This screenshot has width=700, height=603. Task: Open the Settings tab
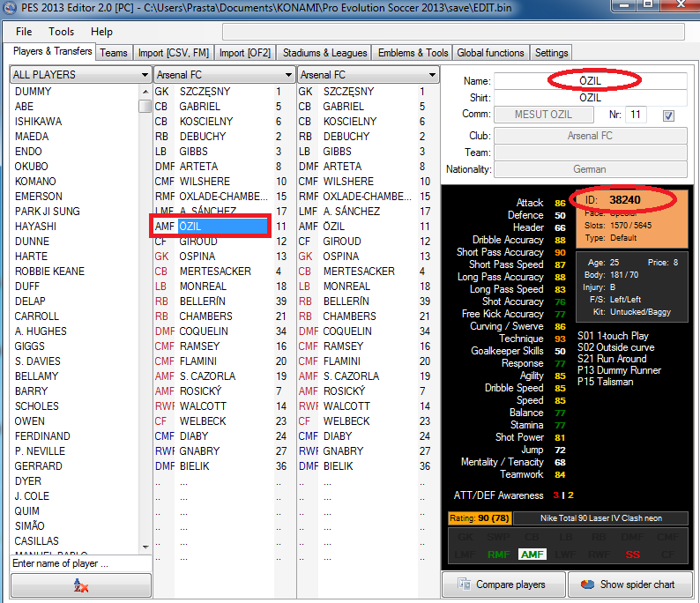(551, 53)
